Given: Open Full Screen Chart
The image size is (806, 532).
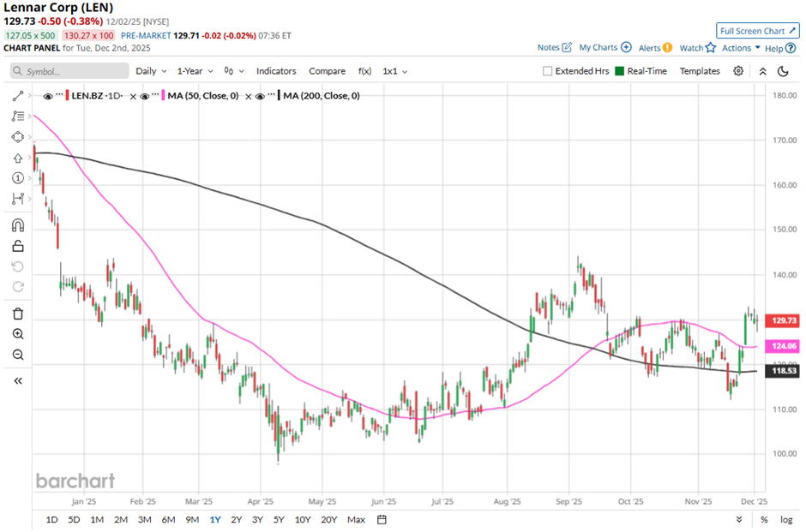Looking at the screenshot, I should coord(758,31).
